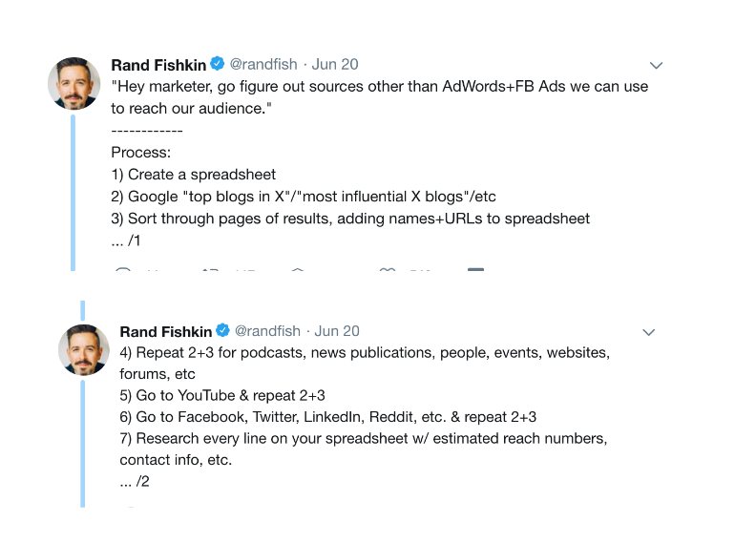The image size is (756, 543).
Task: Open the Jun 20 timestamp of the first tweet
Action: 335,64
